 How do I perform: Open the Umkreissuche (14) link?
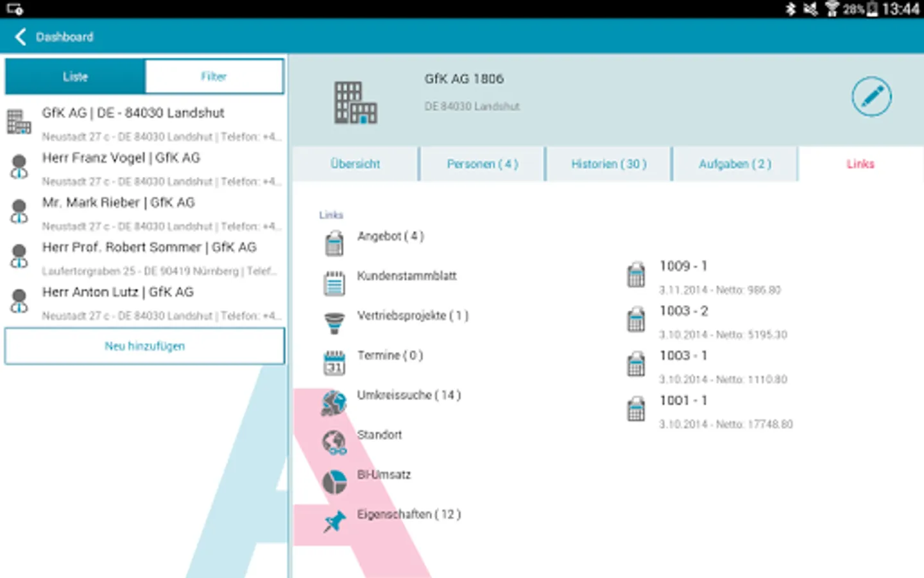pyautogui.click(x=409, y=396)
